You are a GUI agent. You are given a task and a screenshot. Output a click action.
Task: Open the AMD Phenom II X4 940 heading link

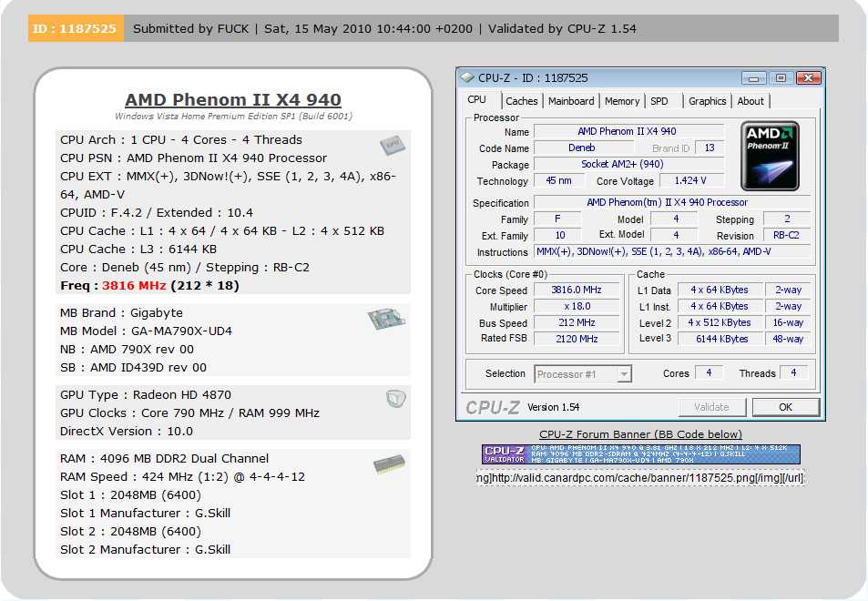click(x=233, y=99)
